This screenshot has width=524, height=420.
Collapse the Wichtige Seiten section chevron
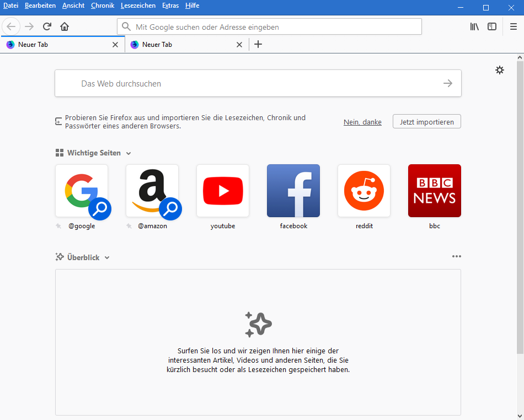coord(129,154)
